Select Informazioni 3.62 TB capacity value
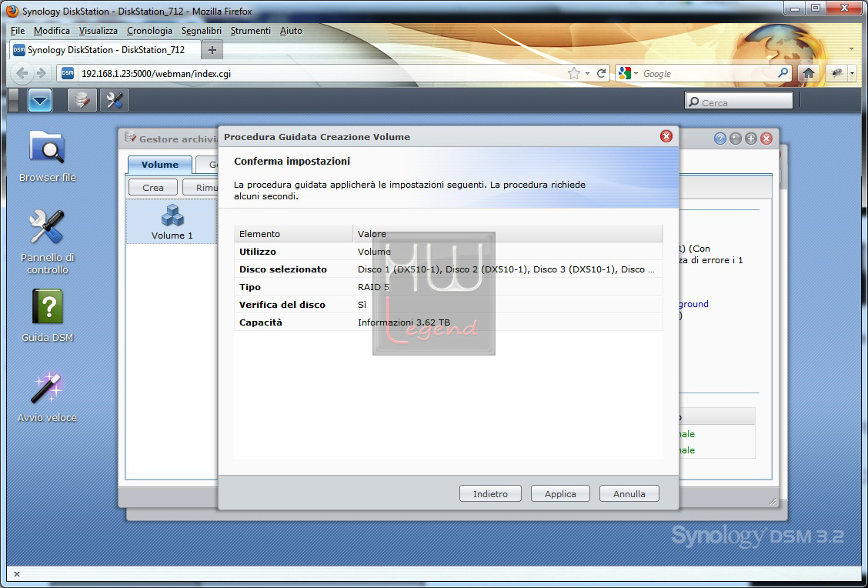Image resolution: width=868 pixels, height=588 pixels. click(403, 322)
